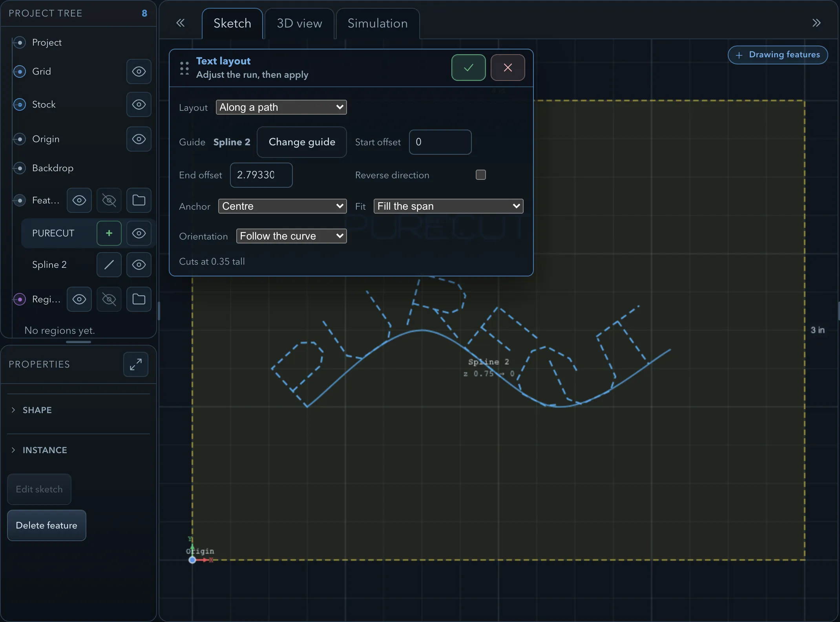Viewport: 840px width, 622px height.
Task: Click the plus icon on the PURECUT row
Action: point(109,233)
